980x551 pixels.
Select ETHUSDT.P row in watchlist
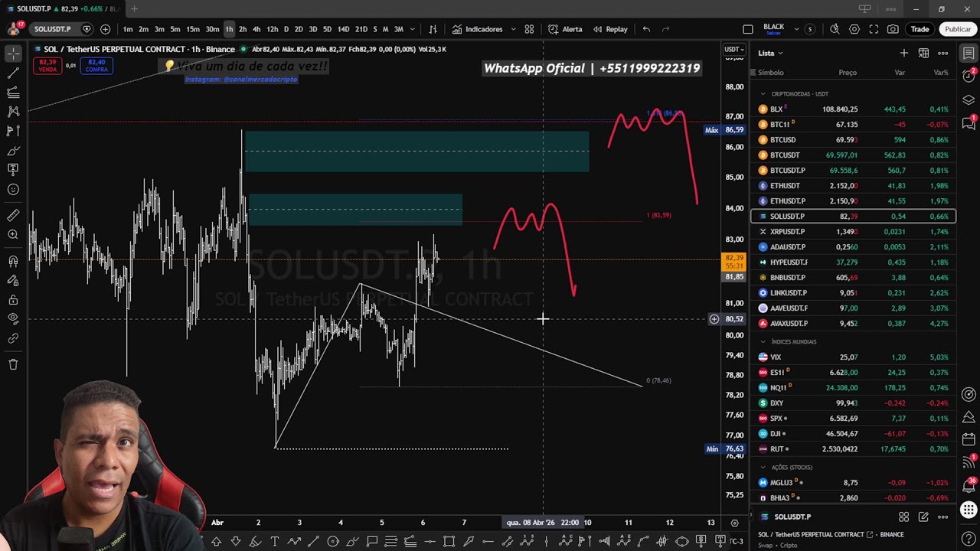854,201
